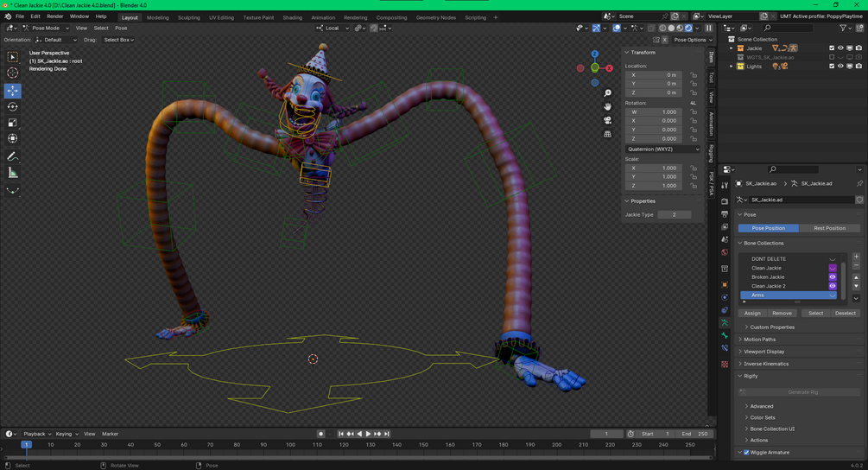Open the File menu
Viewport: 868px width, 470px height.
click(20, 16)
